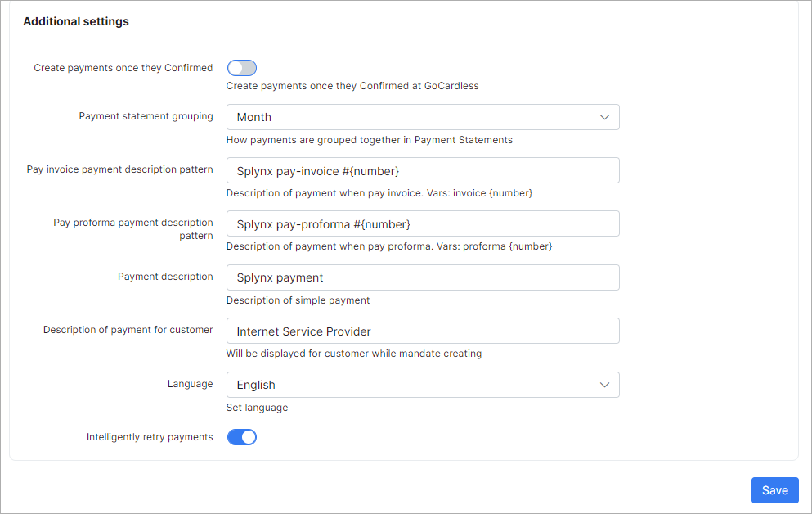Click the chevron arrow in the Month selector
Image resolution: width=812 pixels, height=514 pixels.
(x=604, y=117)
